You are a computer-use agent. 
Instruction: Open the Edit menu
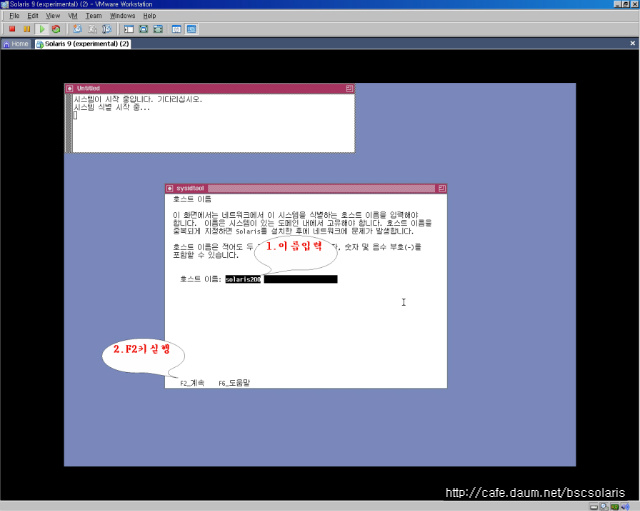pyautogui.click(x=33, y=16)
